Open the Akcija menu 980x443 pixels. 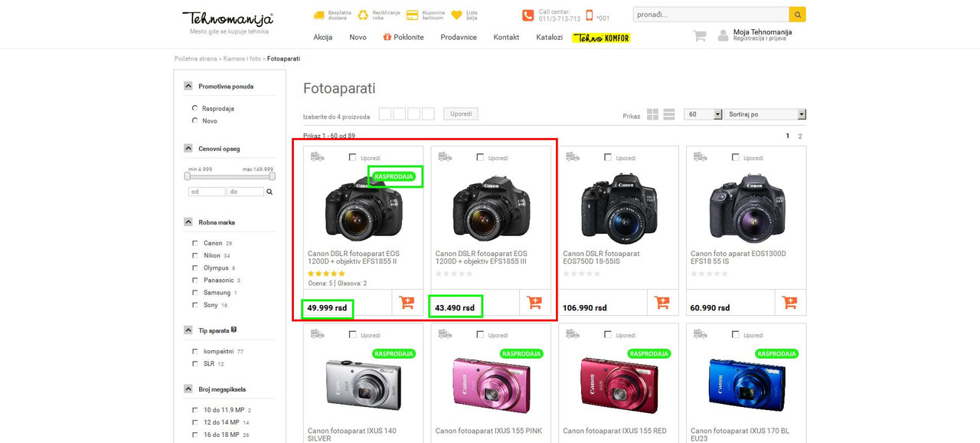click(323, 37)
